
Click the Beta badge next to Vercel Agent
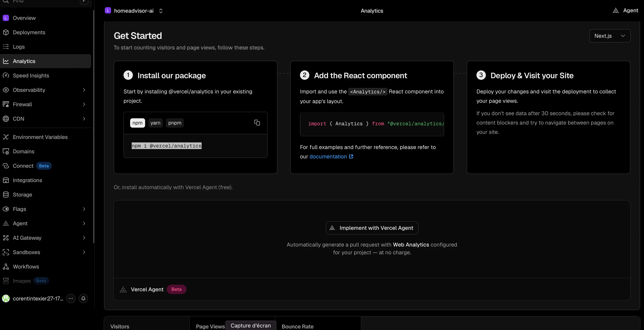[x=176, y=289]
